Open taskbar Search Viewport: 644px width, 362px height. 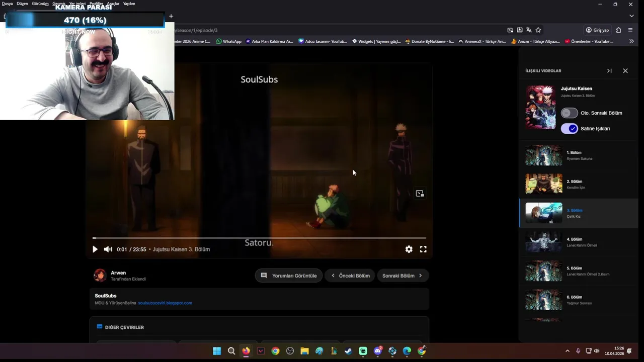(231, 351)
